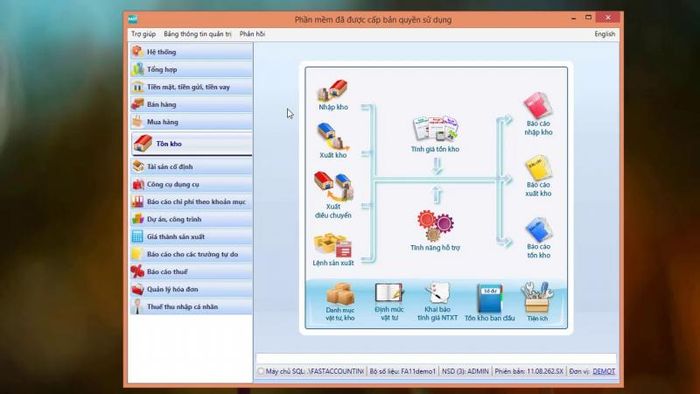Open Tính giá tồn kho documents icon
The image size is (700, 394).
[435, 129]
